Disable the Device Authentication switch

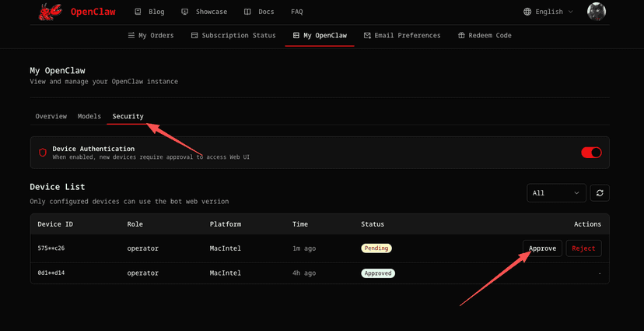(x=591, y=153)
